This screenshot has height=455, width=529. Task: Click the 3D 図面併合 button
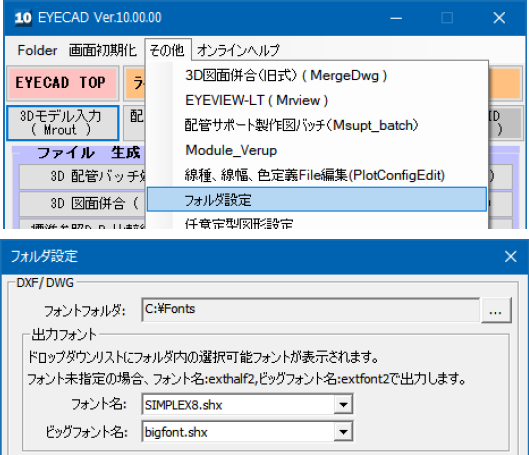pyautogui.click(x=83, y=203)
